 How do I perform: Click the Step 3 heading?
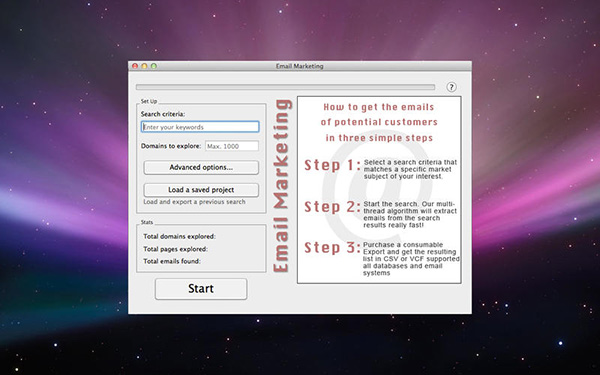click(x=332, y=248)
